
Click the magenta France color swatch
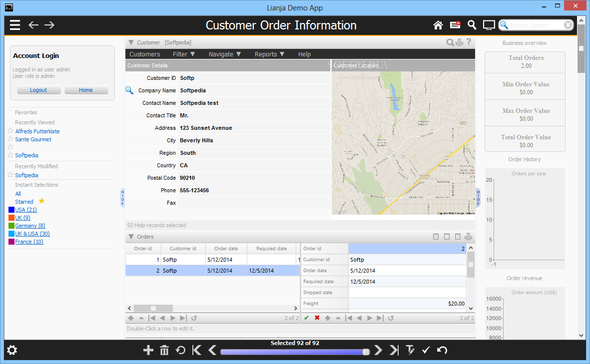[x=11, y=242]
